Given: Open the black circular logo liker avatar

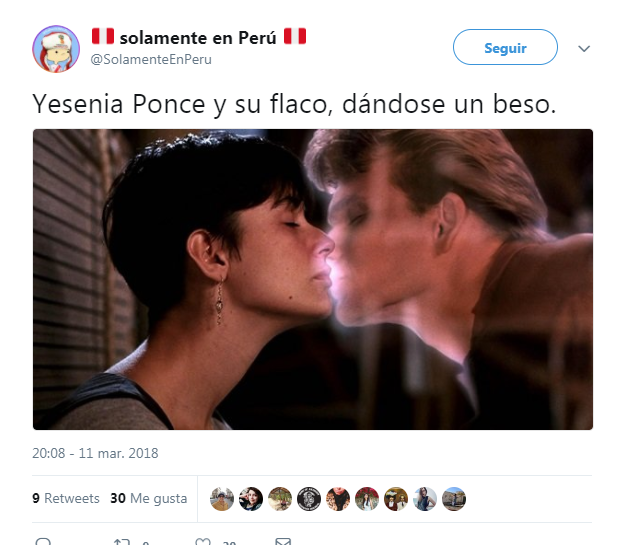Looking at the screenshot, I should point(309,499).
